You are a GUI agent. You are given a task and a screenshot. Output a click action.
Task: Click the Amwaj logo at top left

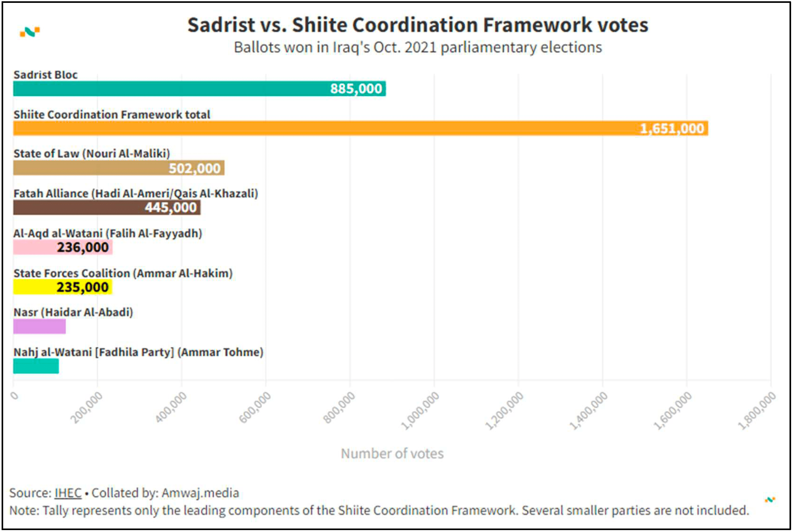(30, 32)
